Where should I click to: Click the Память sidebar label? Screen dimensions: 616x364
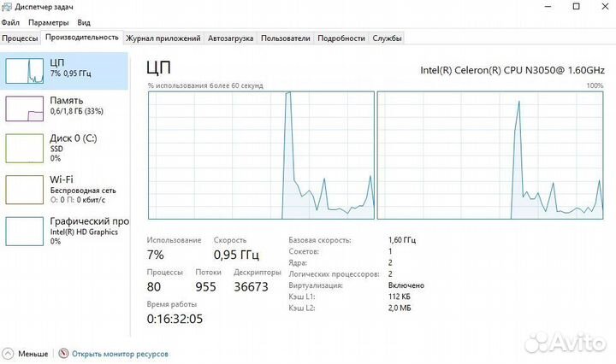coord(67,101)
